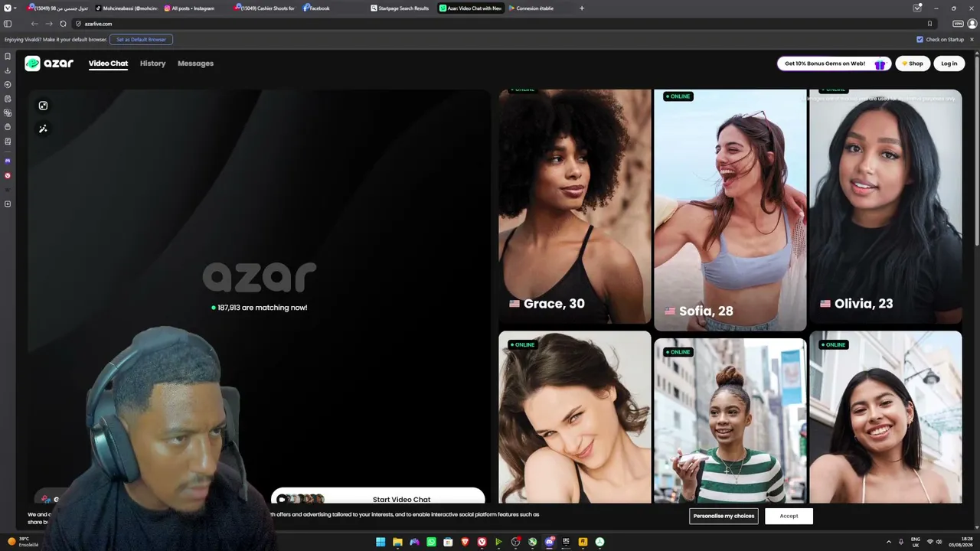The height and width of the screenshot is (551, 980).
Task: Open the Azar Shop
Action: point(912,64)
